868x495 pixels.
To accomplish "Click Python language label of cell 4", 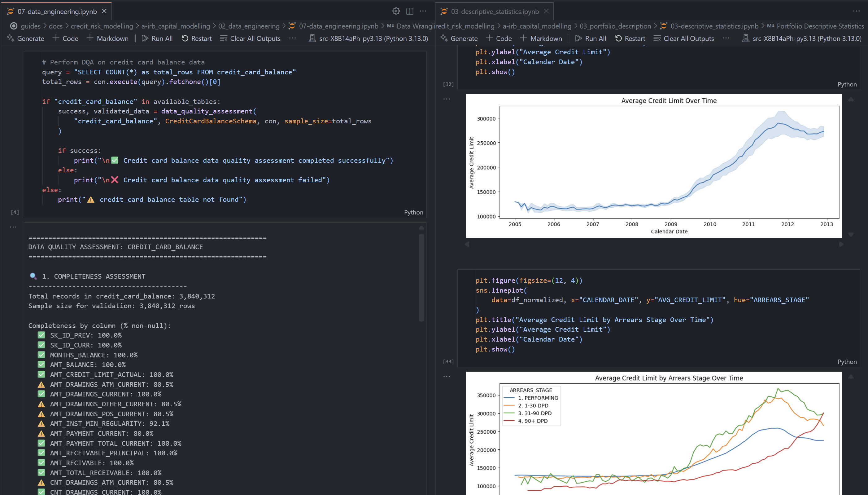I will [413, 212].
